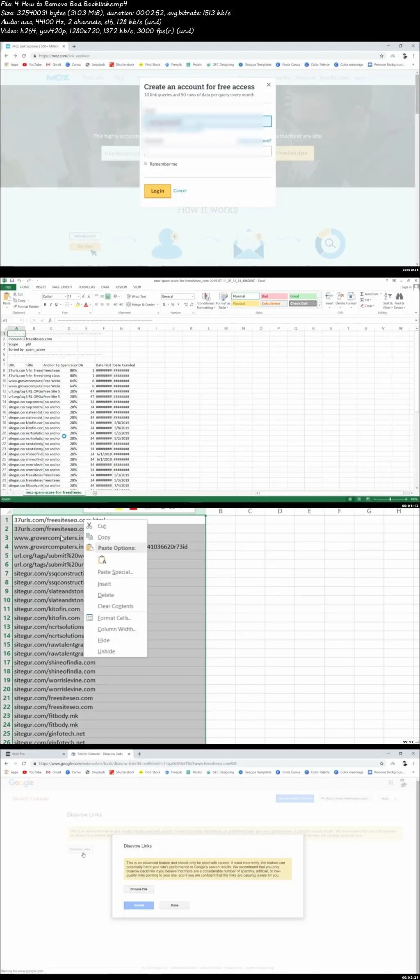Apply Underline formatting in Excel ribbon

coord(56,304)
